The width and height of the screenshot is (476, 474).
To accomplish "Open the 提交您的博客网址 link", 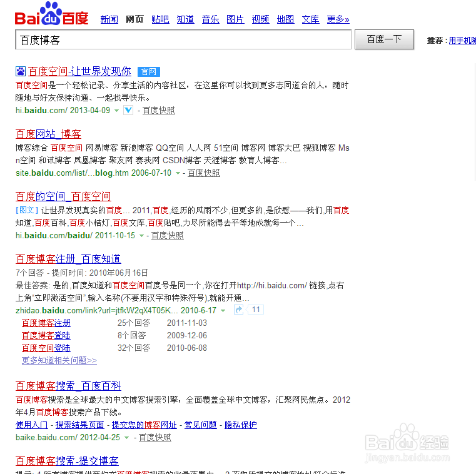I will (x=144, y=425).
